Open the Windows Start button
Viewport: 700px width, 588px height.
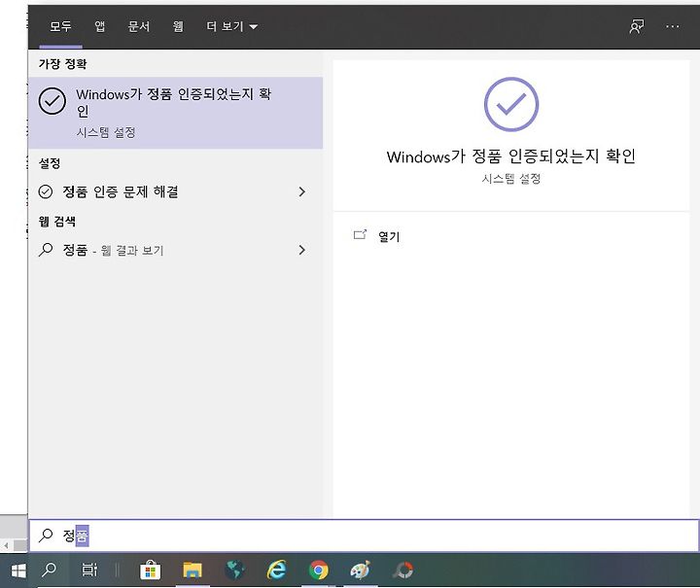click(17, 571)
